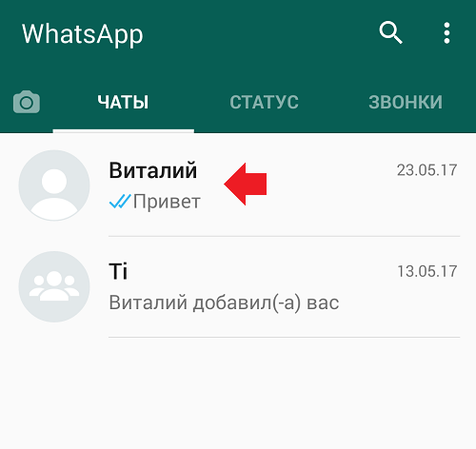
Task: Switch to the СТАТУС tab
Action: point(264,102)
